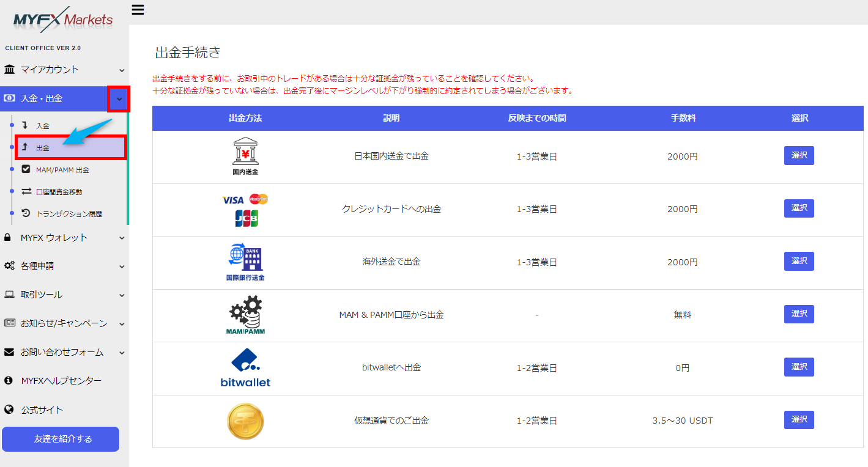This screenshot has width=868, height=467.
Task: Collapse the 入金・出金 menu chevron
Action: pos(119,98)
